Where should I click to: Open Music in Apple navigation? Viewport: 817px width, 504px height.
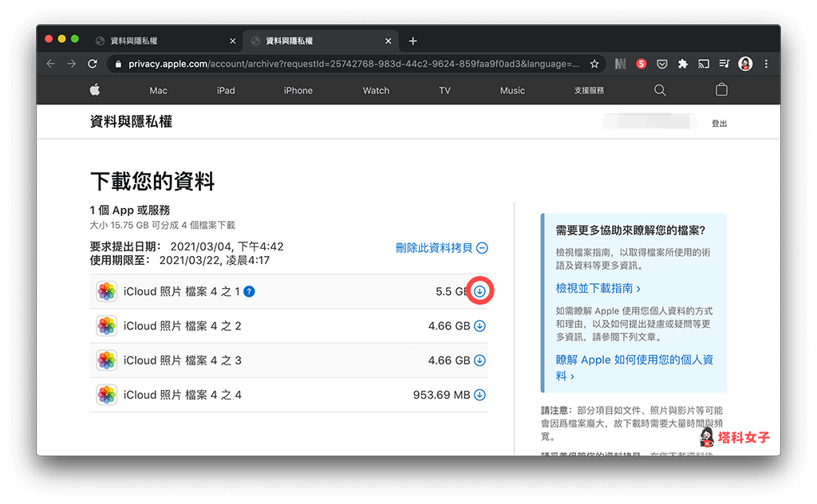coord(512,91)
